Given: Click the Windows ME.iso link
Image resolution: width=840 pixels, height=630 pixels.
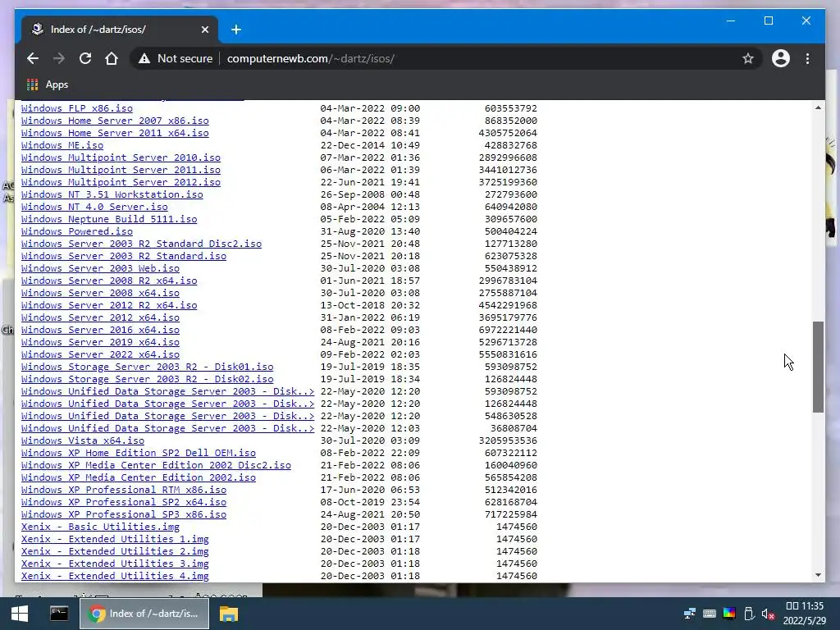Looking at the screenshot, I should coord(62,145).
